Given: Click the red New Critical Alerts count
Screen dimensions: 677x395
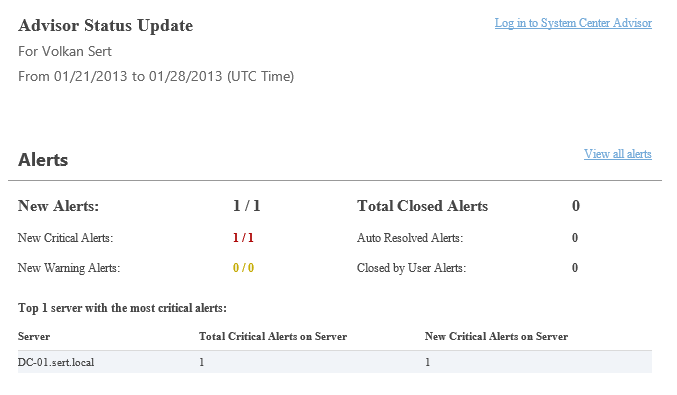Looking at the screenshot, I should point(243,238).
